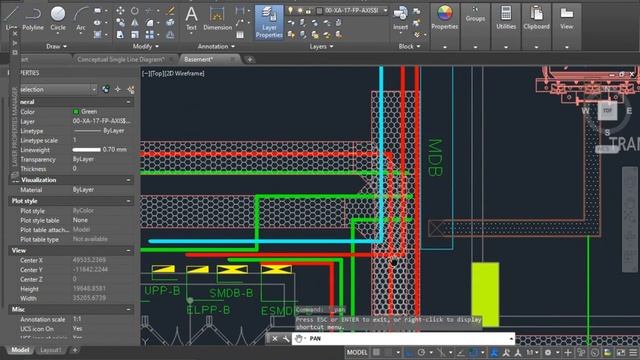Image resolution: width=640 pixels, height=360 pixels.
Task: Open the Clipboard panel
Action: click(536, 18)
